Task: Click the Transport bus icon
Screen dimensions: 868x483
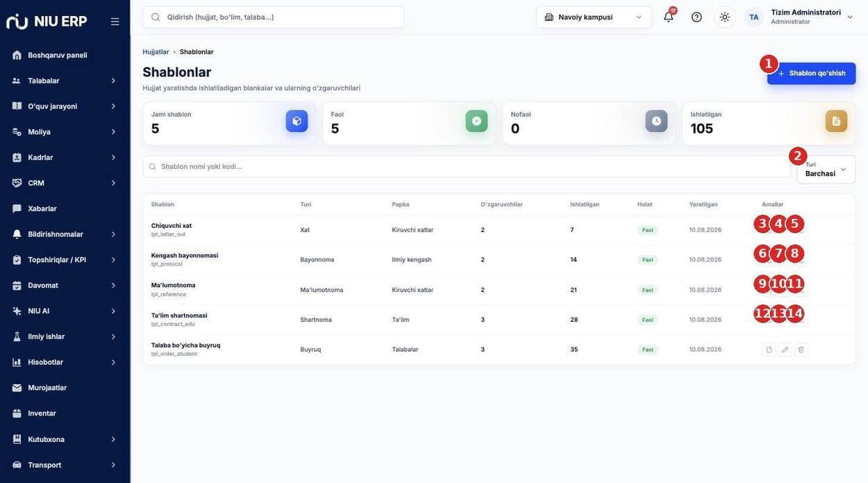Action: click(17, 465)
